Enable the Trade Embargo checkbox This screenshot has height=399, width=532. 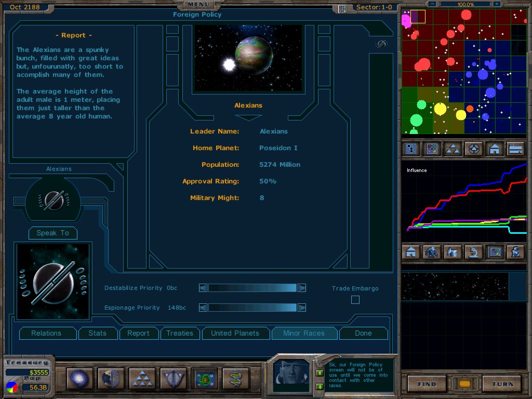(355, 300)
